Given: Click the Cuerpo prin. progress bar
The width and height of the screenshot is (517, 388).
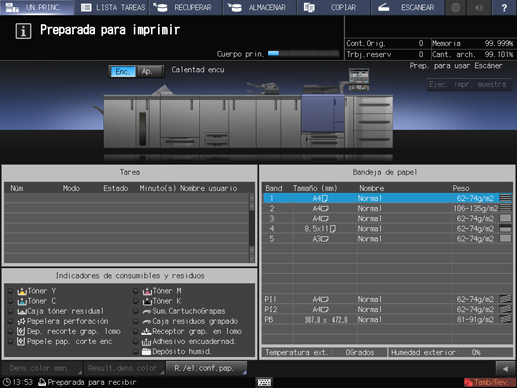Looking at the screenshot, I should coord(303,54).
